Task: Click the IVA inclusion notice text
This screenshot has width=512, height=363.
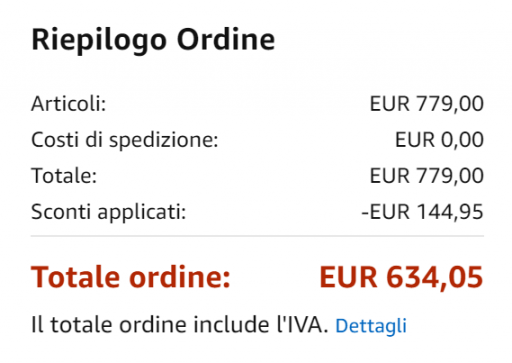Action: [180, 325]
